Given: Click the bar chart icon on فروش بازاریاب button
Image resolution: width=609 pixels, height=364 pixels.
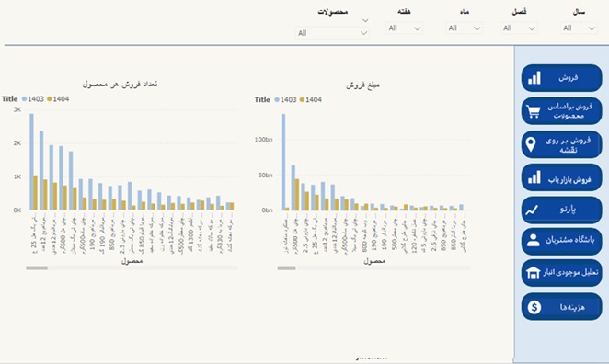Looking at the screenshot, I should (x=534, y=177).
